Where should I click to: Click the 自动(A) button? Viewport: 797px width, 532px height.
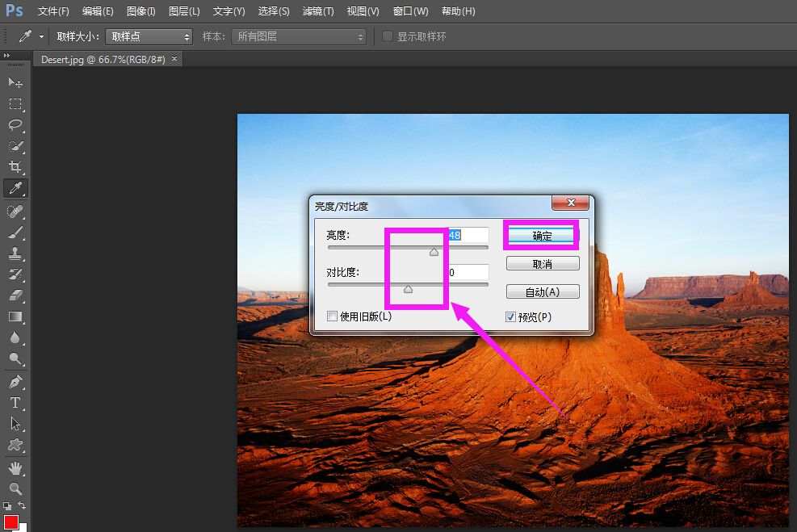(543, 292)
